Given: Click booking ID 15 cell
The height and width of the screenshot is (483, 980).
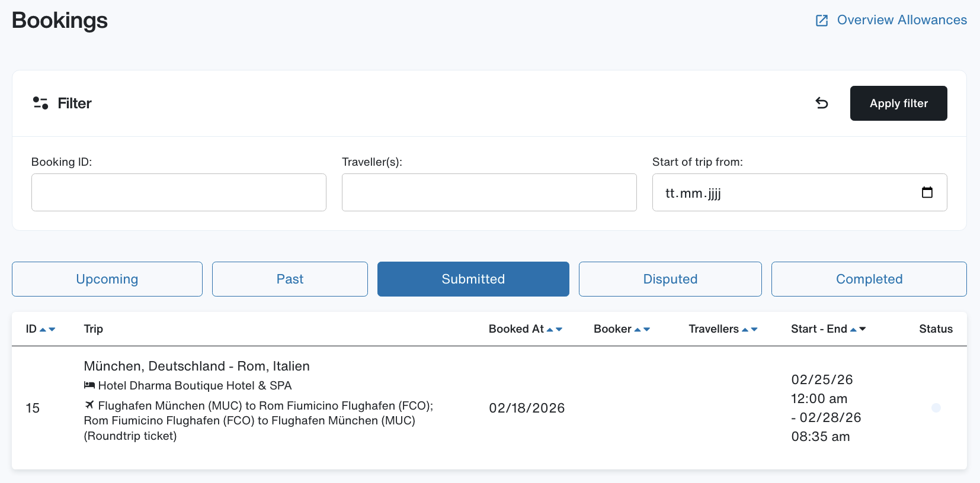Looking at the screenshot, I should point(33,408).
